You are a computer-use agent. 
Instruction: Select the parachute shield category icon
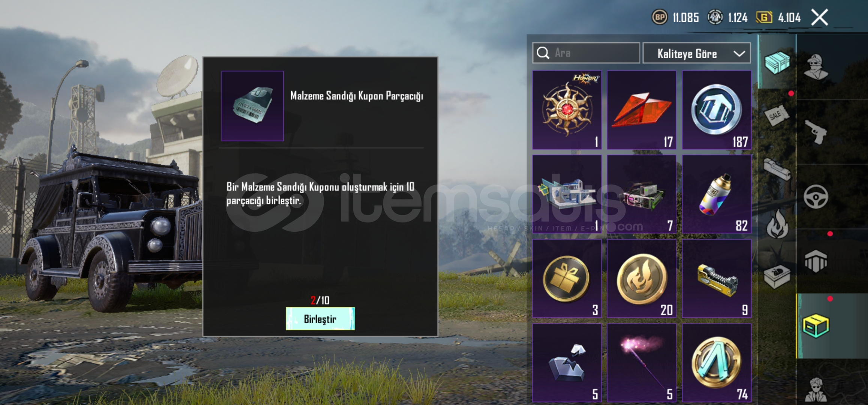(816, 261)
